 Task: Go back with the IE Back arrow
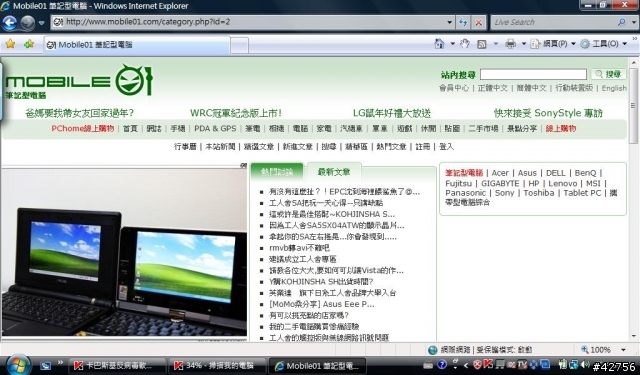click(x=9, y=22)
